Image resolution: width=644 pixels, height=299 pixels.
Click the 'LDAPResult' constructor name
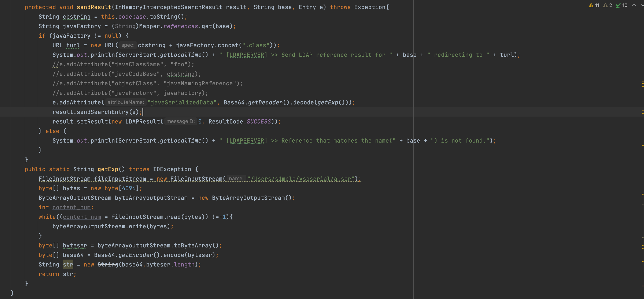[142, 122]
